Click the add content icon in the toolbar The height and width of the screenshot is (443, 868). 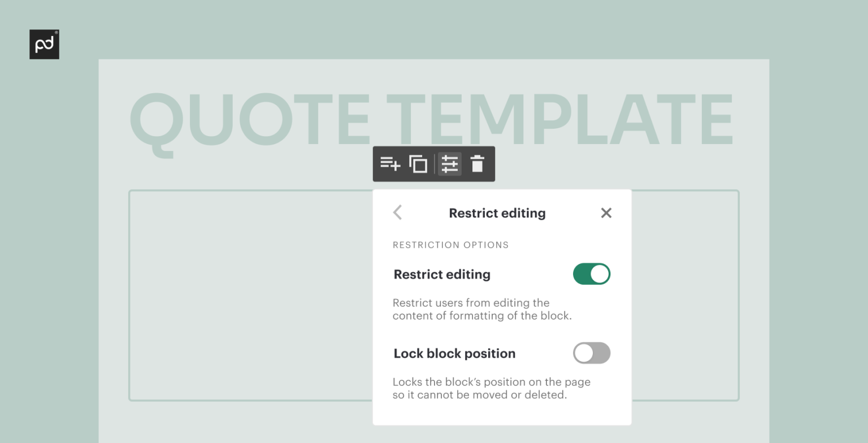390,164
